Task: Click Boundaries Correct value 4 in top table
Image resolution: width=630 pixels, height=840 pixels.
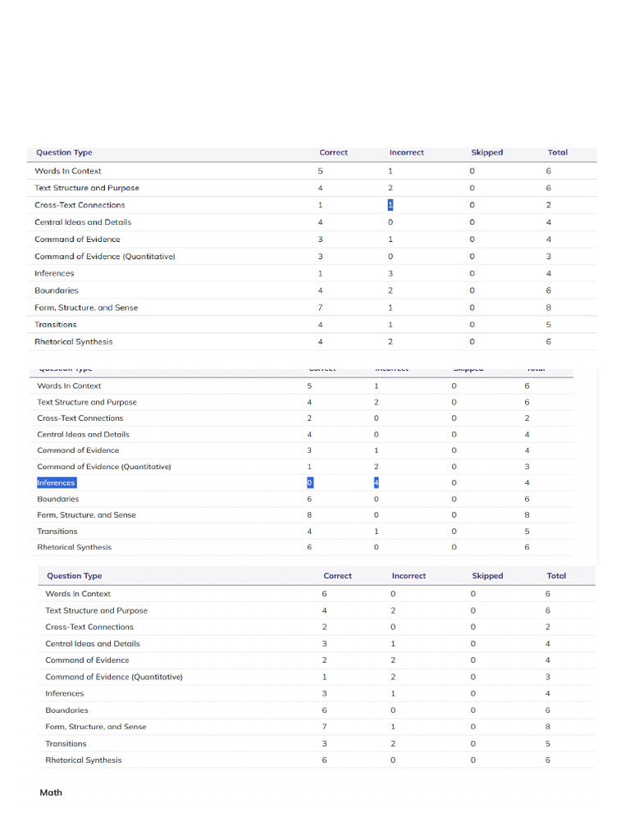Action: pyautogui.click(x=321, y=290)
